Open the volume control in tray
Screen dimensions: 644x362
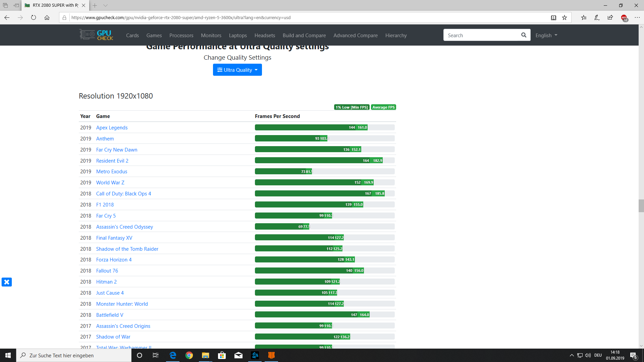click(588, 355)
